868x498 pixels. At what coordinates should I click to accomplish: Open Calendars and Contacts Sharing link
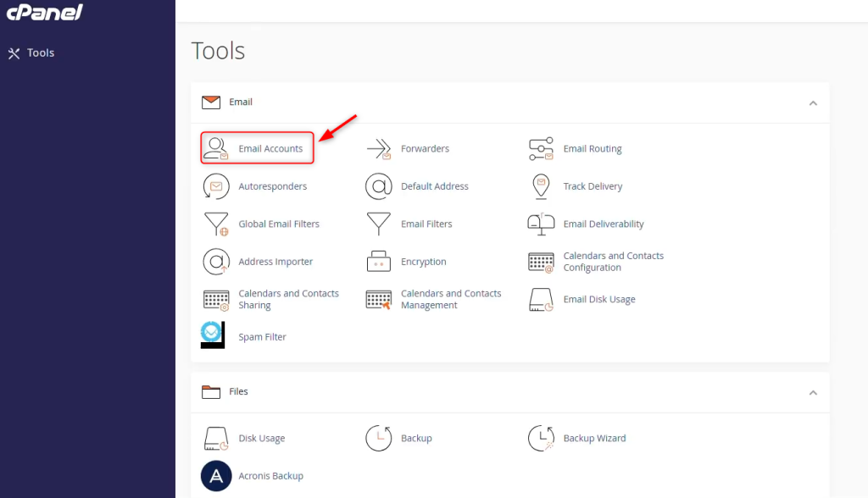click(288, 299)
